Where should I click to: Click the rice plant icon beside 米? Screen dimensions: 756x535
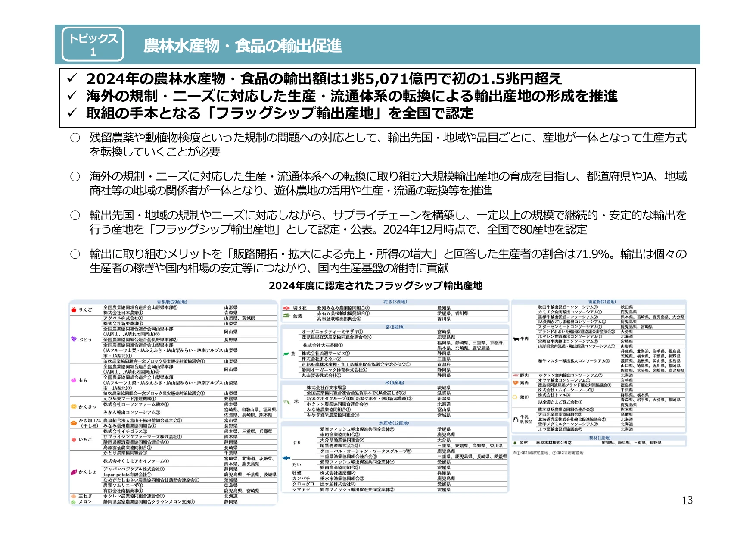click(x=286, y=401)
